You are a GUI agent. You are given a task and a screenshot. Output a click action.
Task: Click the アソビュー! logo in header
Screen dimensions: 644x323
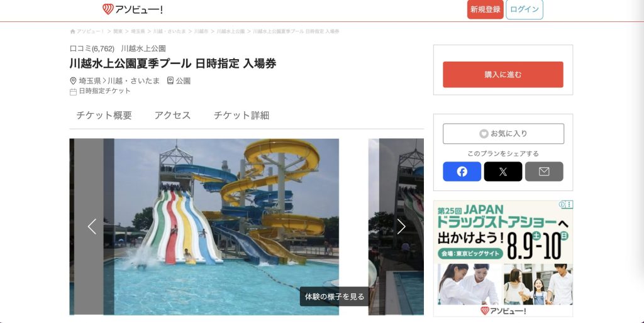click(x=132, y=9)
